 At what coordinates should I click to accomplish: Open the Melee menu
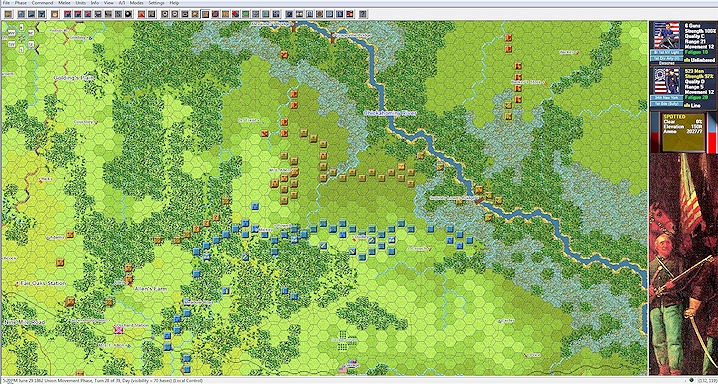click(x=64, y=3)
